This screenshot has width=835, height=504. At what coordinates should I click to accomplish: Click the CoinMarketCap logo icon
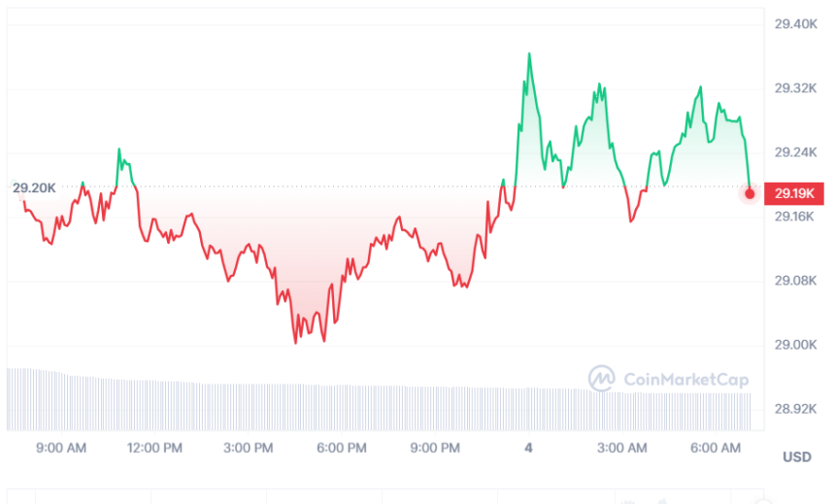pos(602,378)
